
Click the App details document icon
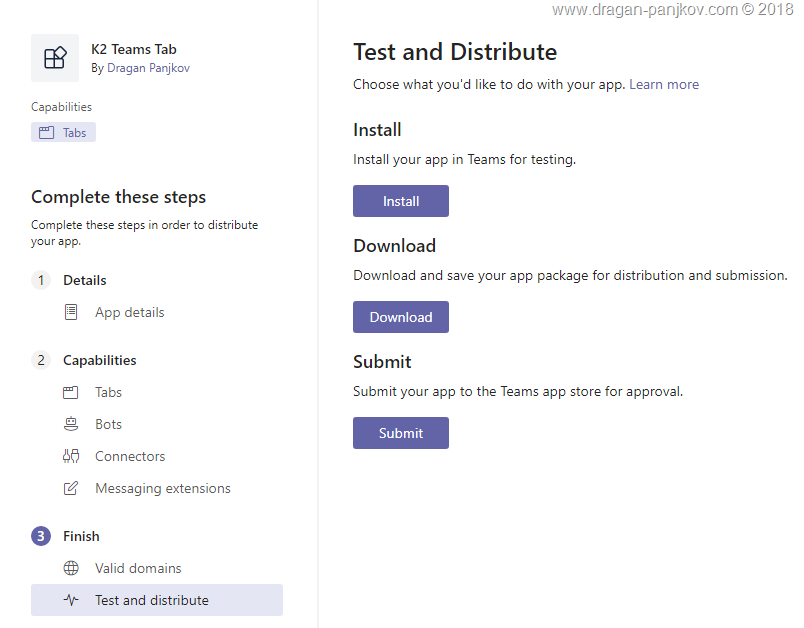(71, 312)
